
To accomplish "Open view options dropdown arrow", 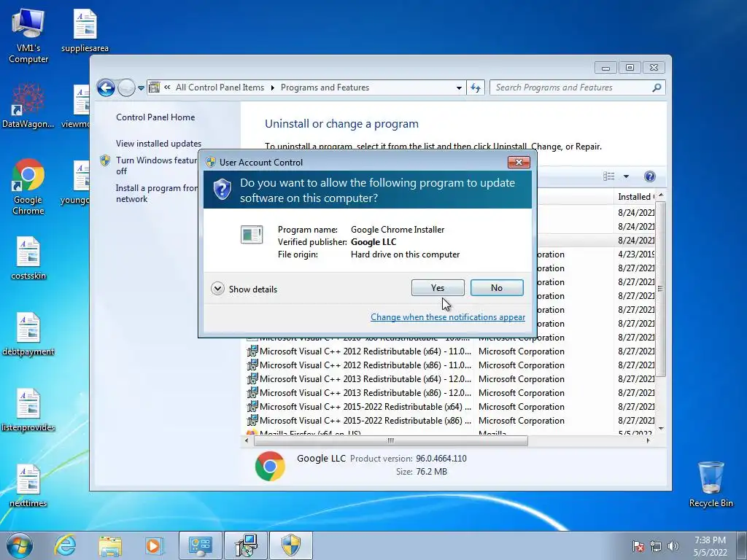I will coord(626,176).
